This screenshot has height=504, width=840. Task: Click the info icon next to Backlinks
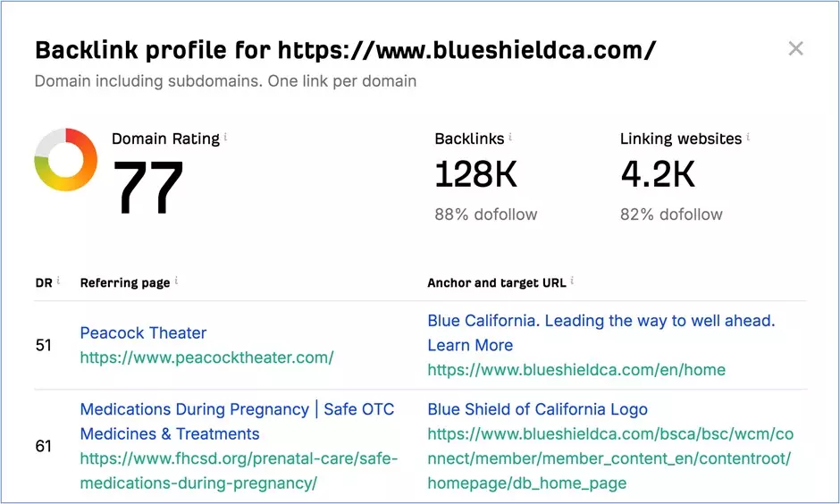point(510,137)
